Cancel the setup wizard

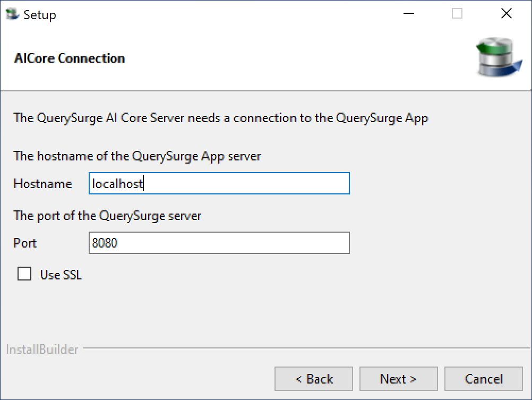(484, 379)
